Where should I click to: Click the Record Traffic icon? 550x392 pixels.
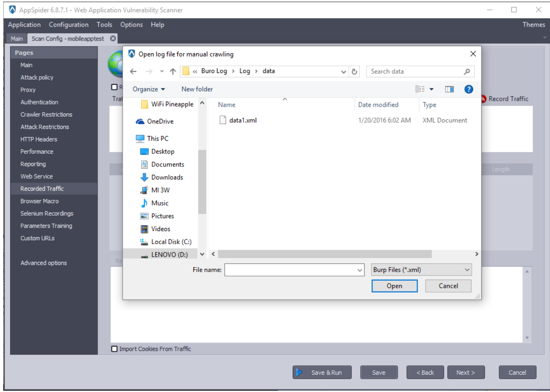[484, 99]
